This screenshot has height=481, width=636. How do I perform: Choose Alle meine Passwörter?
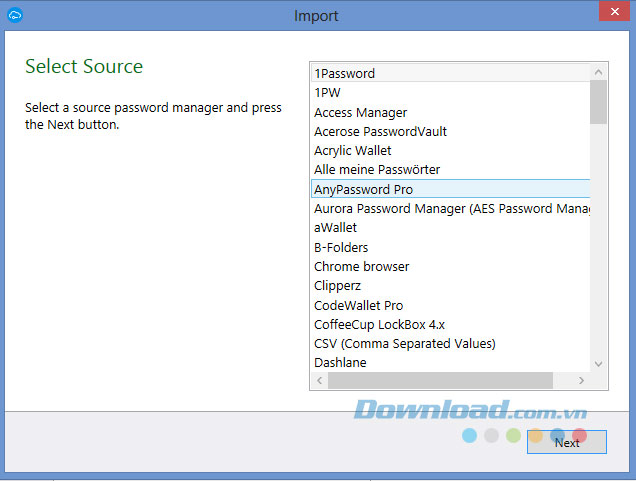[451, 170]
